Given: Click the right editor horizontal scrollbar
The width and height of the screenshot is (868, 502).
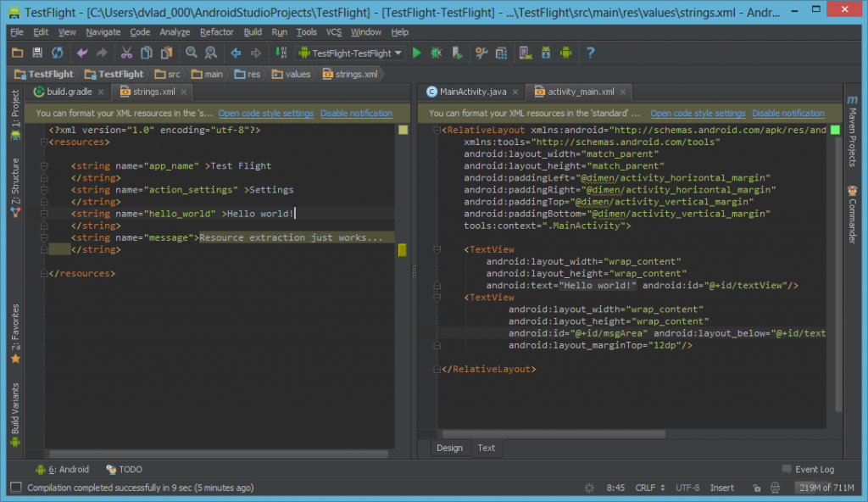Looking at the screenshot, I should coord(554,434).
